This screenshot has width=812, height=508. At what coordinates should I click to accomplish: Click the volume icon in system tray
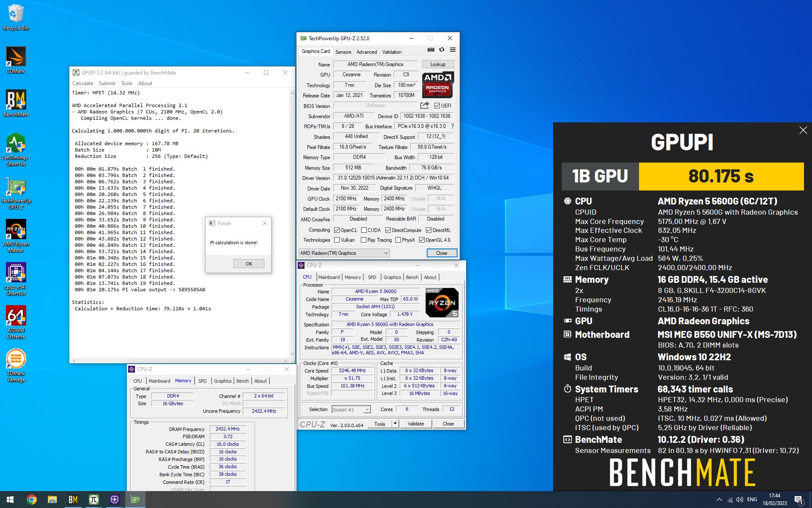[x=740, y=500]
